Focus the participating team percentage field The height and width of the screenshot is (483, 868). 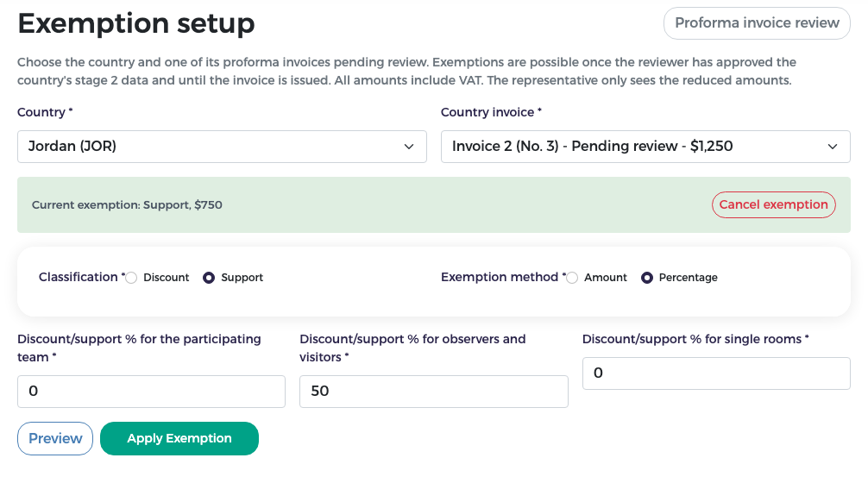click(x=151, y=392)
